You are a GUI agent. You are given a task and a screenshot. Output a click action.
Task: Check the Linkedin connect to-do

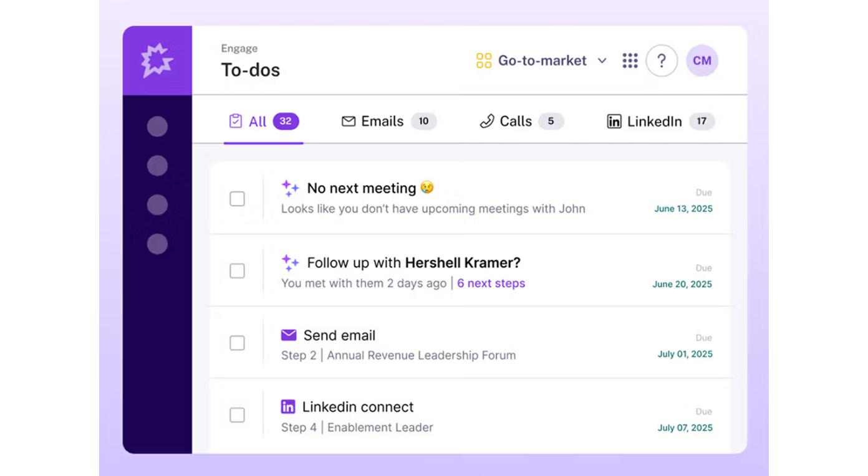(x=237, y=415)
